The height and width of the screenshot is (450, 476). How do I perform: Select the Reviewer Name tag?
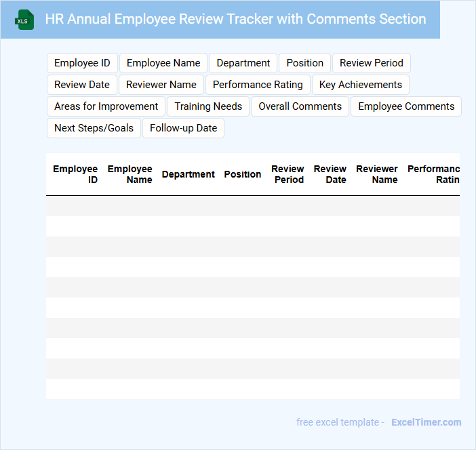coord(161,85)
